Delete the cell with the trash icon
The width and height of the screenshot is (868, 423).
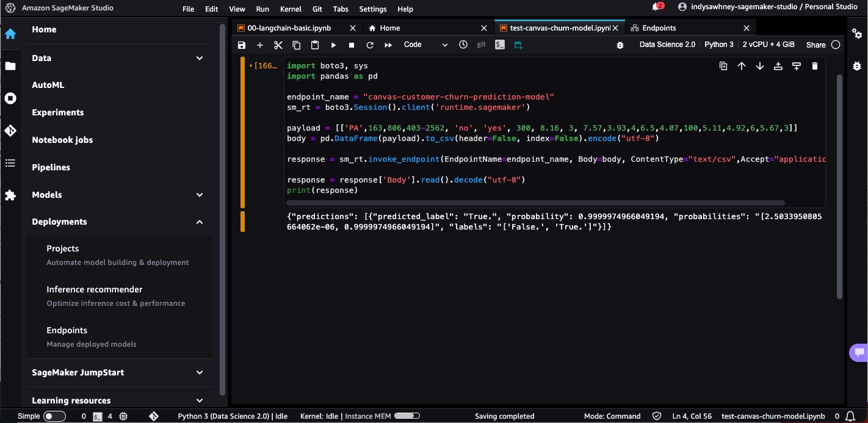(x=814, y=66)
